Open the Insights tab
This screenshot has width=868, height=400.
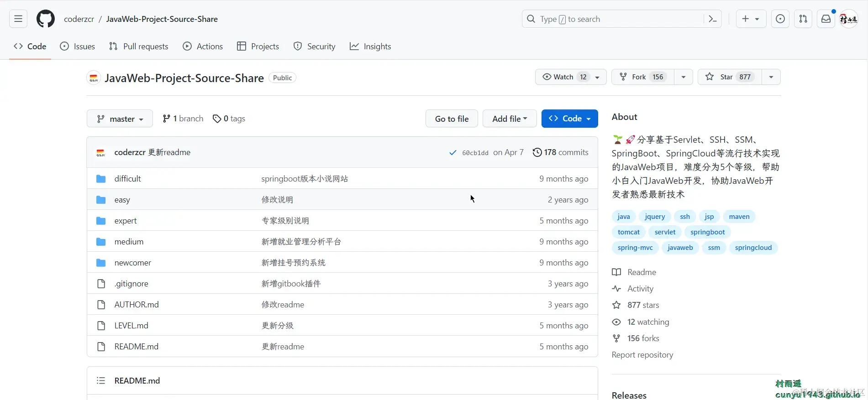[x=370, y=46]
